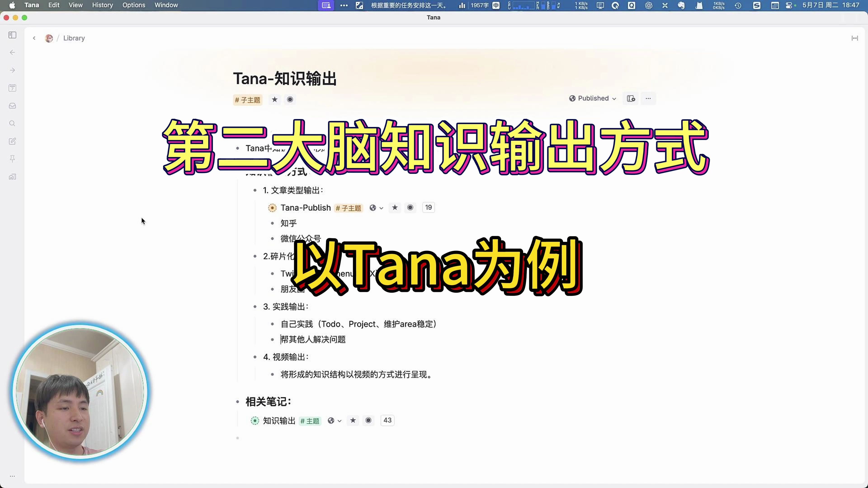Click word count 1957字 in menu bar
Image resolution: width=868 pixels, height=488 pixels.
tap(479, 5)
